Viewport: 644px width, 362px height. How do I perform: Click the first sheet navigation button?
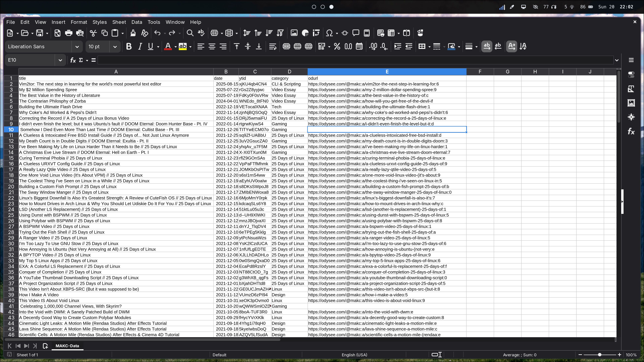point(10,346)
